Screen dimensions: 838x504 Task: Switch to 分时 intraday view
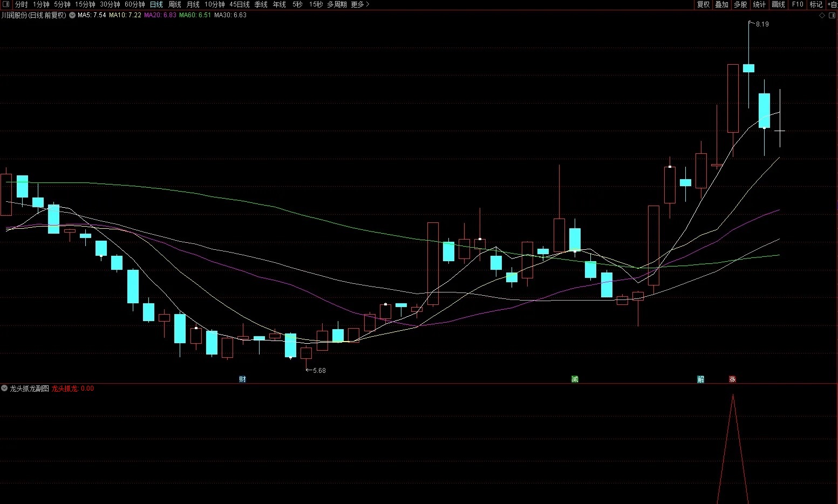point(22,4)
